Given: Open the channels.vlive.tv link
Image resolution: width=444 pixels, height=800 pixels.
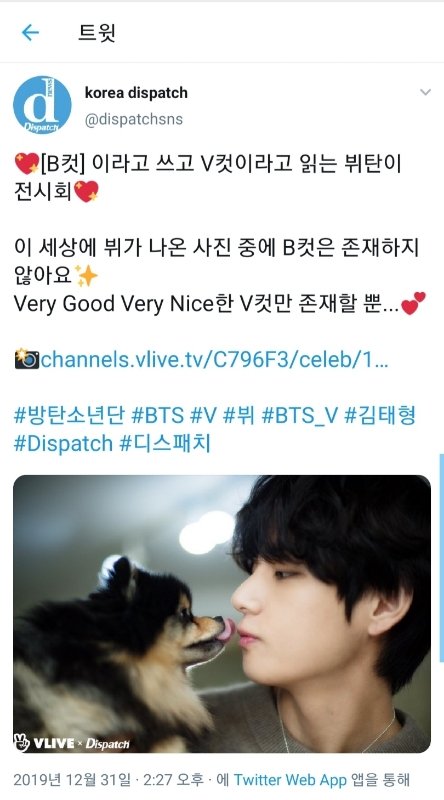Looking at the screenshot, I should tap(214, 359).
